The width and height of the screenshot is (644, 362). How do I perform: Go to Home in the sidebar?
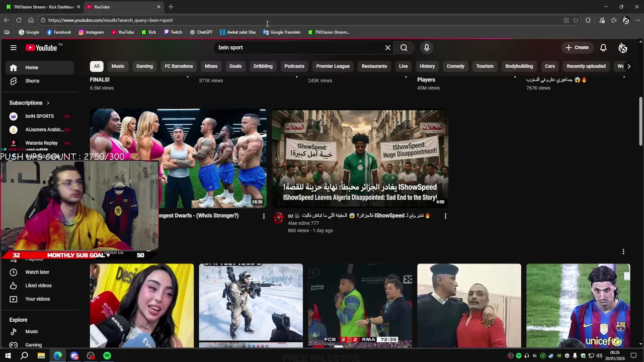38,67
